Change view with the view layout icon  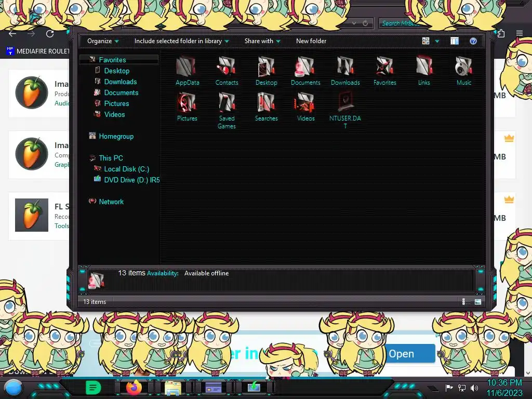426,41
